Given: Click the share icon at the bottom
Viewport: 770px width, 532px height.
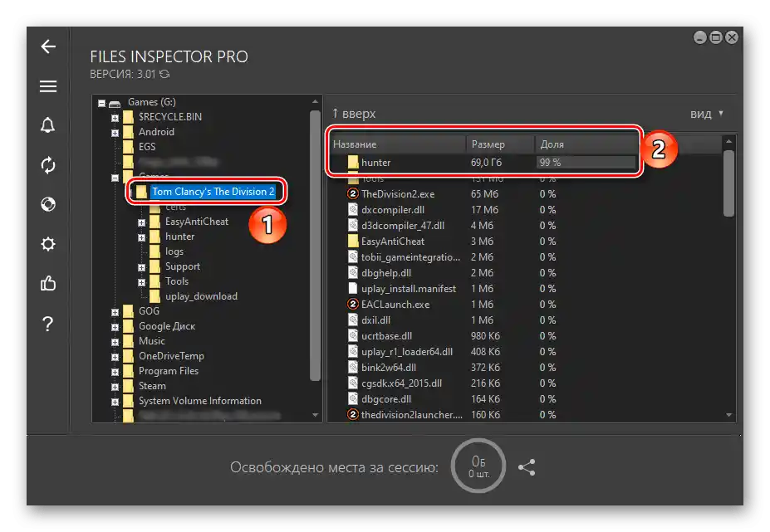Looking at the screenshot, I should click(527, 467).
